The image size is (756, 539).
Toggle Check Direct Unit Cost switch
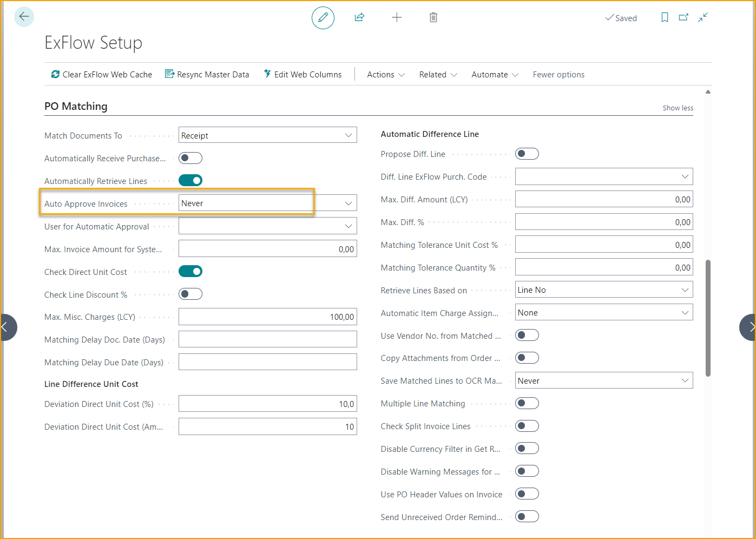pyautogui.click(x=190, y=271)
